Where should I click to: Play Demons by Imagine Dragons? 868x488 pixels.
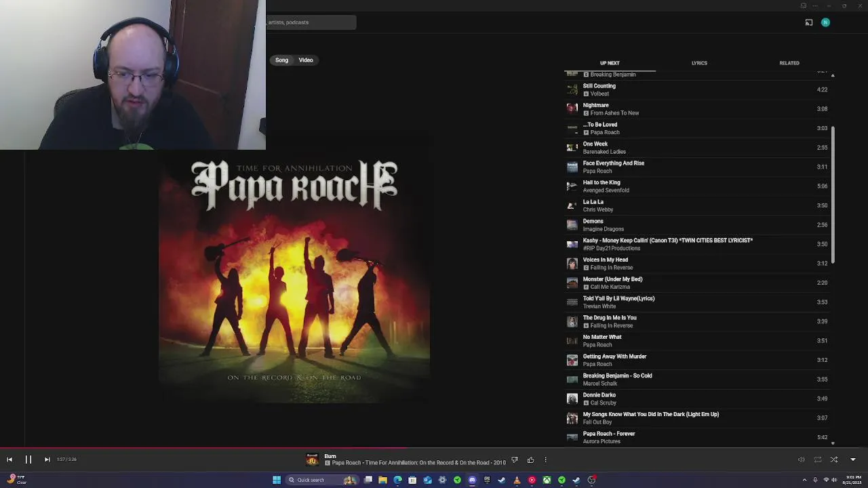coord(697,225)
